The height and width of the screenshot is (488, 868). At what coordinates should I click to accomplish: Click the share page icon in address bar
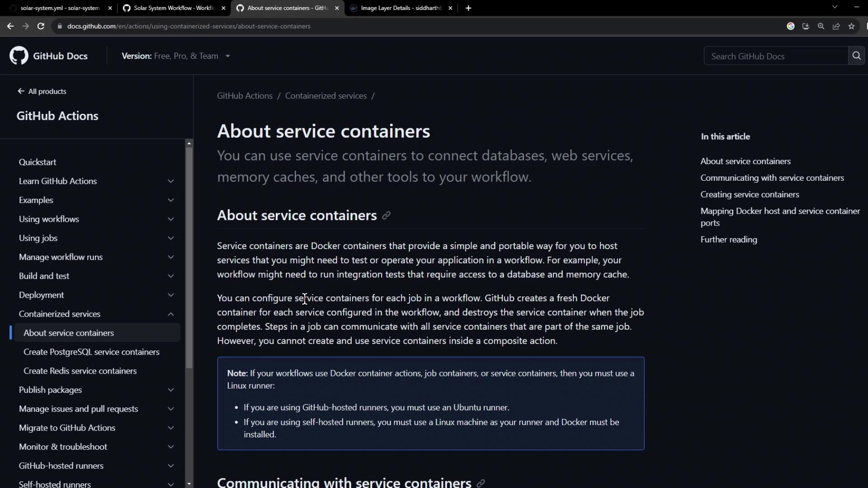pos(836,26)
